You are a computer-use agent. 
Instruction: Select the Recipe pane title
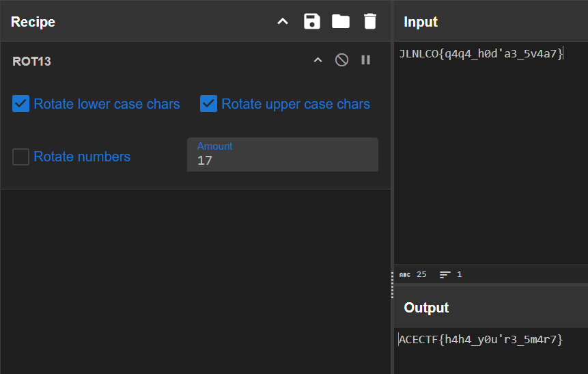pyautogui.click(x=33, y=22)
